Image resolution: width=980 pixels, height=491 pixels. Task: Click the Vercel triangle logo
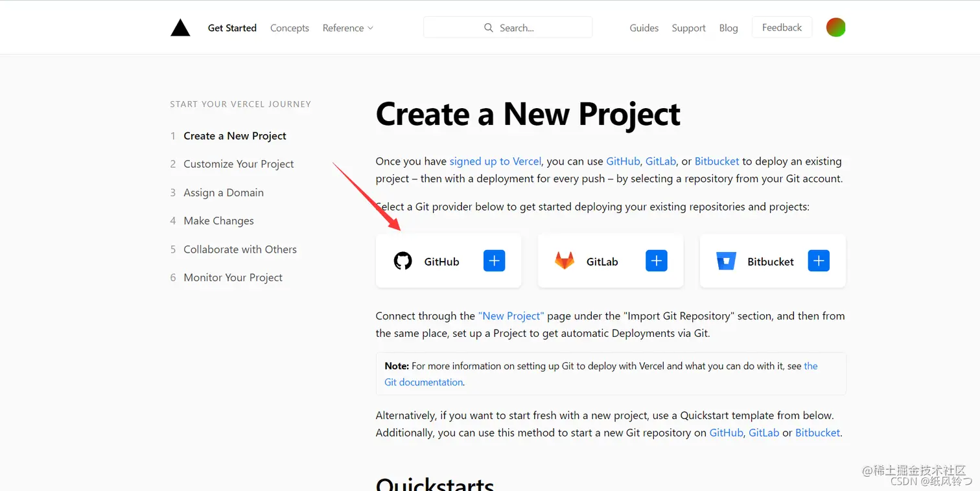pos(180,27)
